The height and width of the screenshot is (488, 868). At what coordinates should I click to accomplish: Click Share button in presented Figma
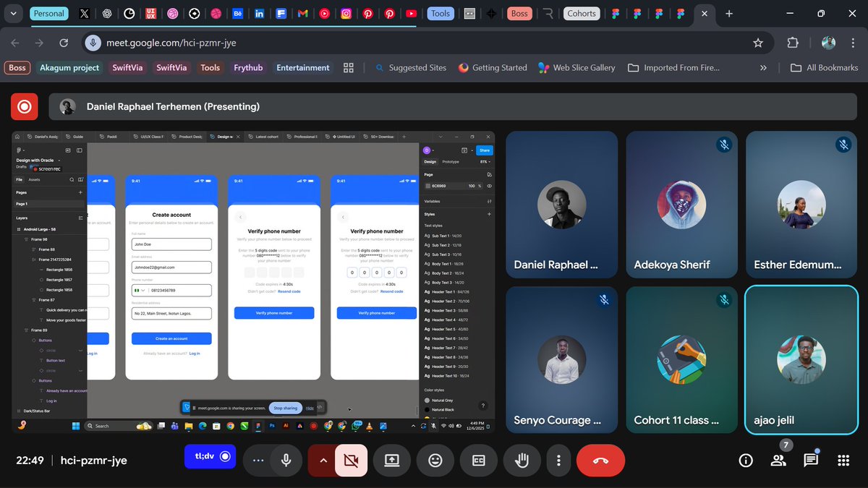(484, 150)
